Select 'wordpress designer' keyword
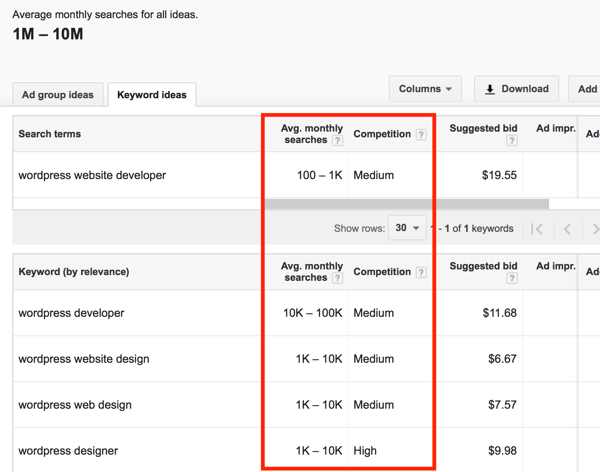The width and height of the screenshot is (600, 472). [68, 451]
